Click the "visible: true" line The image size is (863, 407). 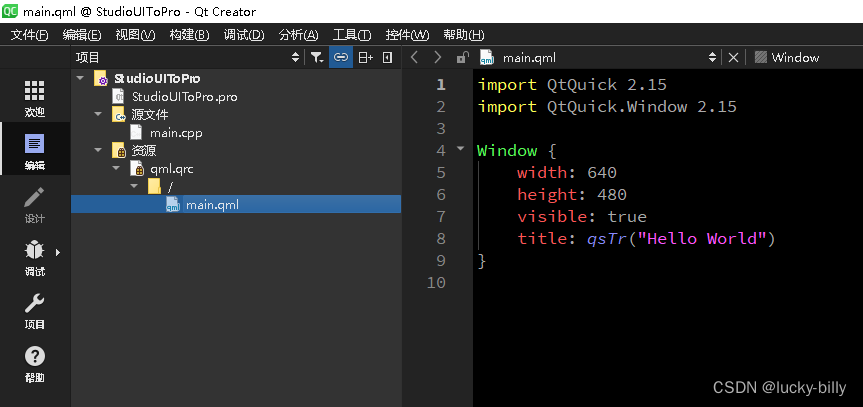pyautogui.click(x=582, y=216)
